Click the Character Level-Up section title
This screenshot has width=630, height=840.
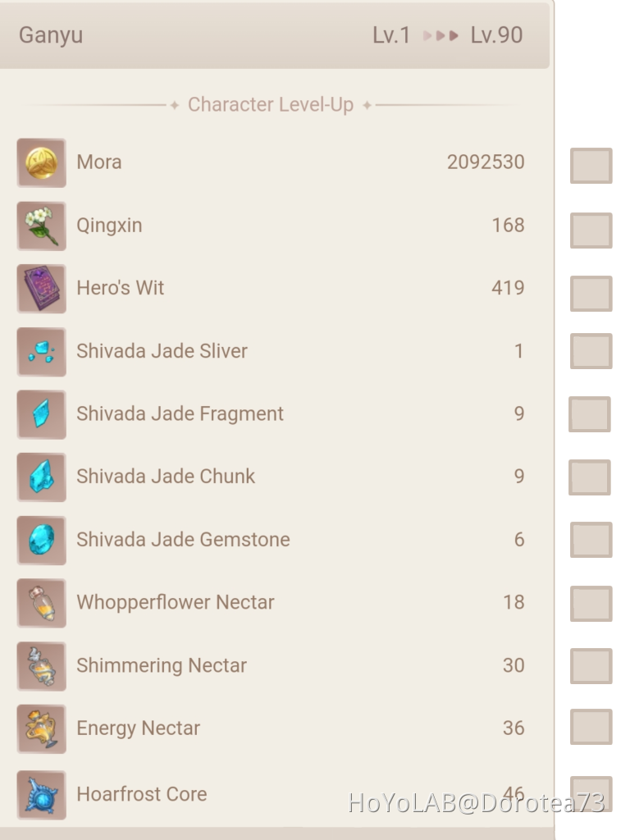271,105
